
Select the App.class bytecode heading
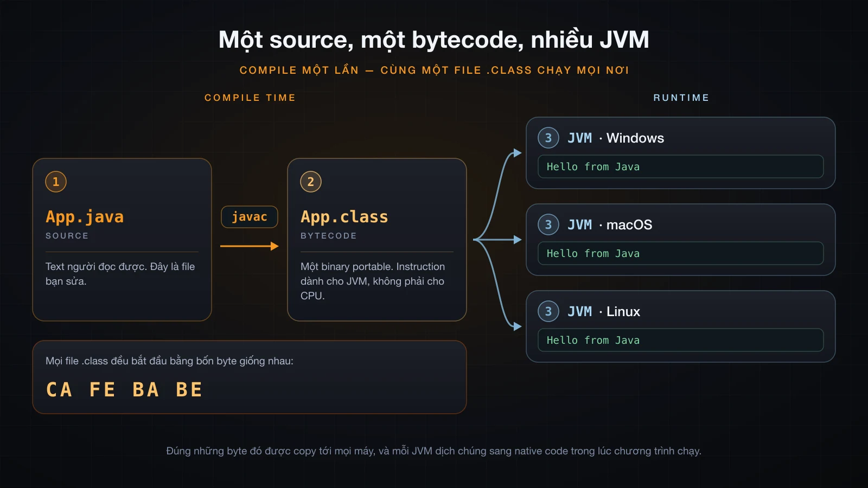point(344,217)
